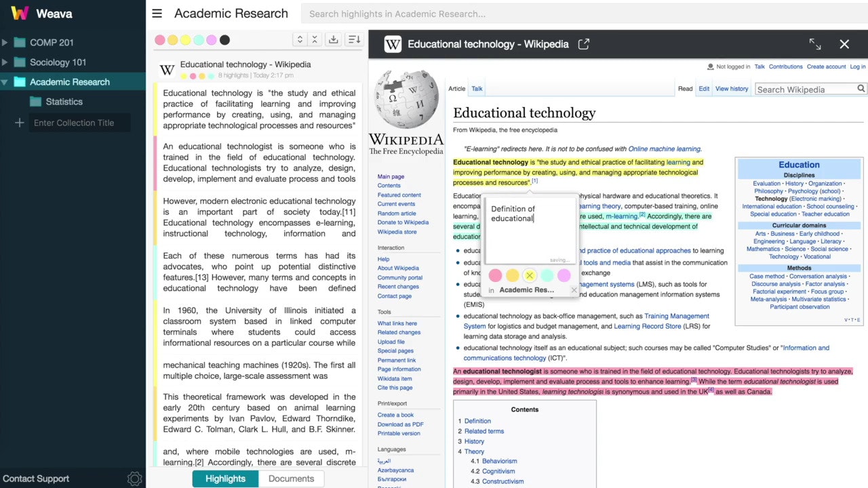Go to Definition in Contents box
This screenshot has height=488, width=868.
click(477, 421)
